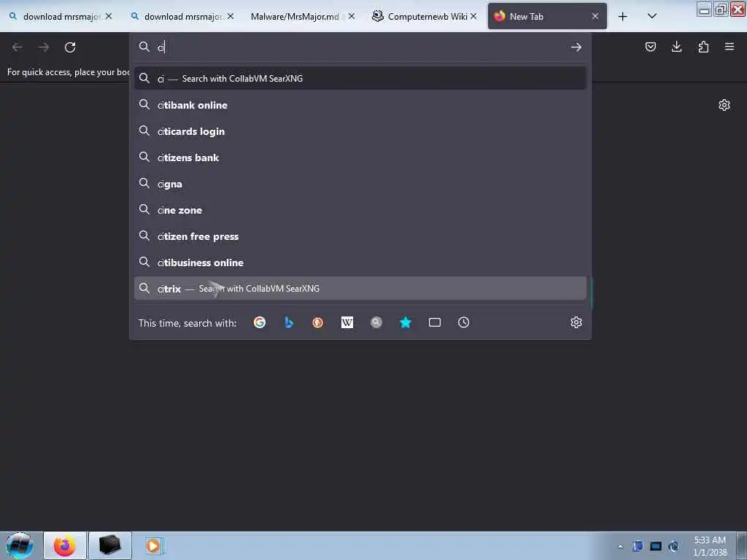Open new tab page settings gear
Image resolution: width=747 pixels, height=560 pixels.
pyautogui.click(x=724, y=105)
